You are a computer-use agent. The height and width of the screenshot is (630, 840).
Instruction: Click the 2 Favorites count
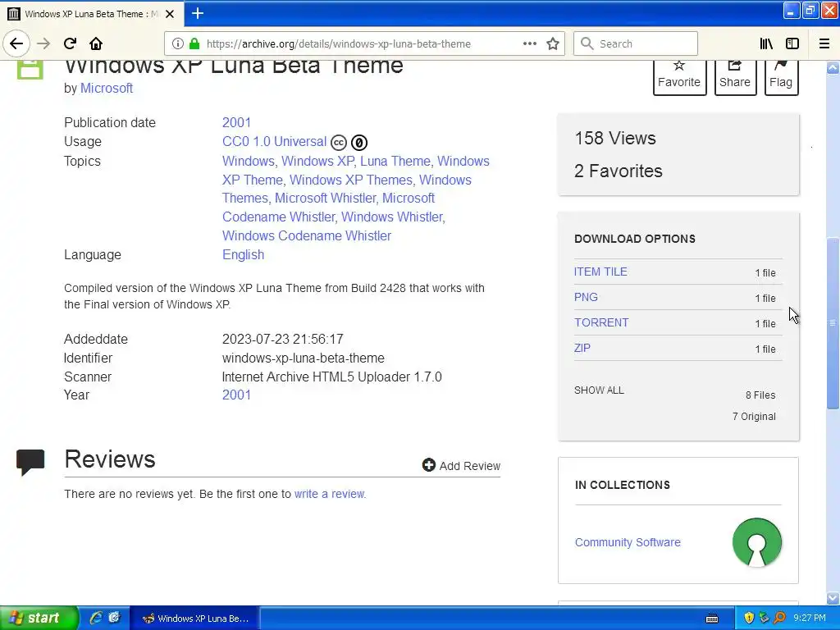click(619, 171)
